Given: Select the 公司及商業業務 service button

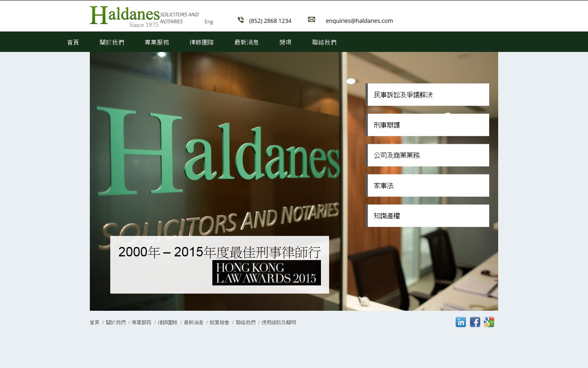Looking at the screenshot, I should pyautogui.click(x=427, y=155).
